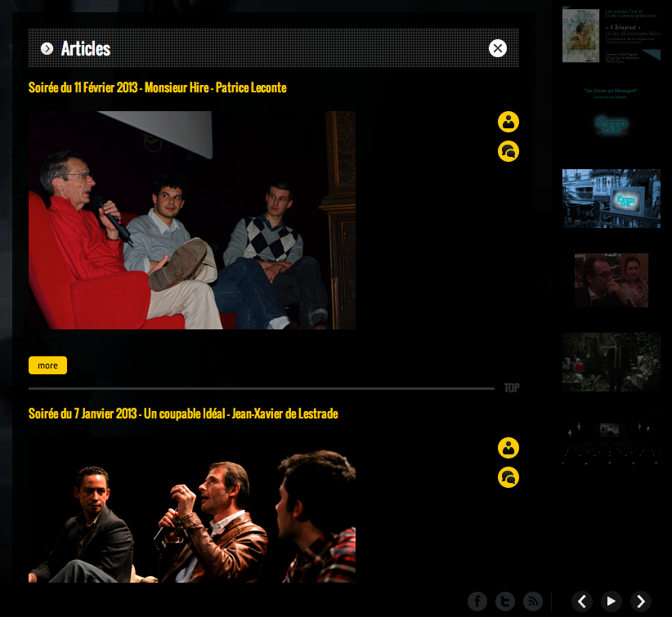Viewport: 672px width, 617px height.
Task: Open Soirée du 11 Février 2013 article title
Action: 158,87
